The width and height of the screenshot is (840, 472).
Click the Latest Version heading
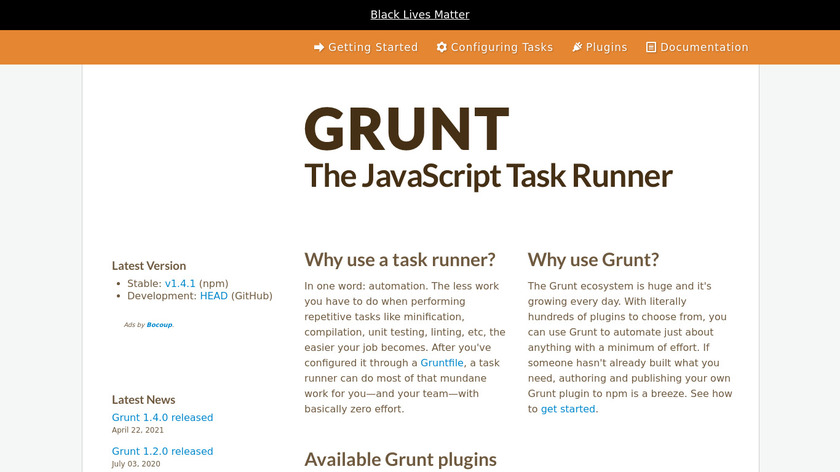coord(149,266)
